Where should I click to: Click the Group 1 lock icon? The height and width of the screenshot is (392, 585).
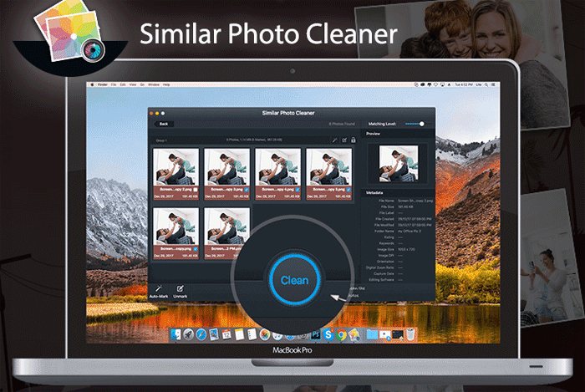pyautogui.click(x=354, y=140)
